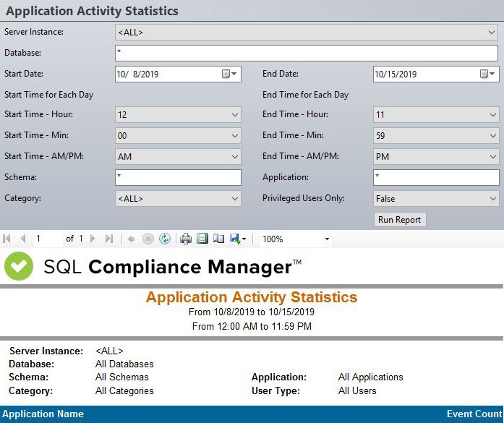Refresh the report with green arrows icon
Screen dimensions: 504x423
point(165,239)
